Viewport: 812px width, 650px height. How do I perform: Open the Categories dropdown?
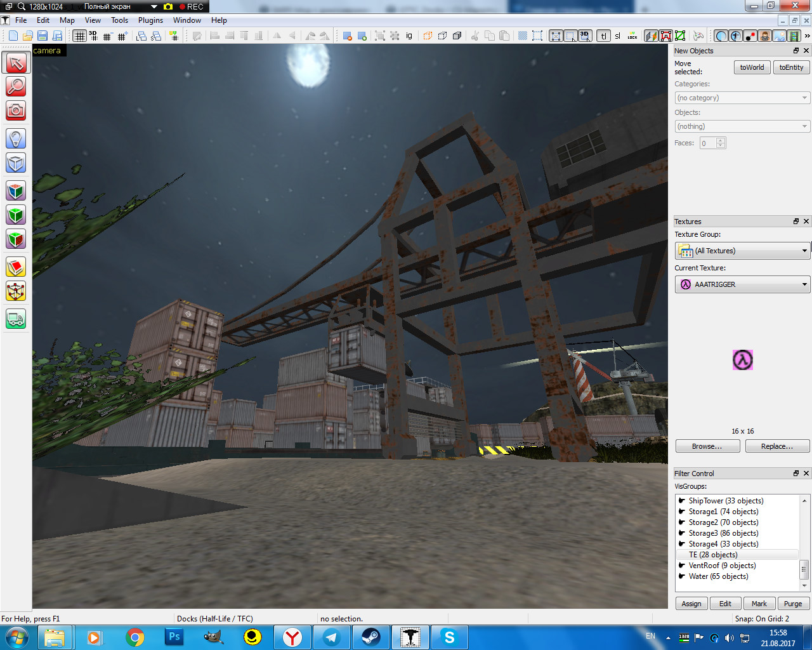(x=742, y=98)
